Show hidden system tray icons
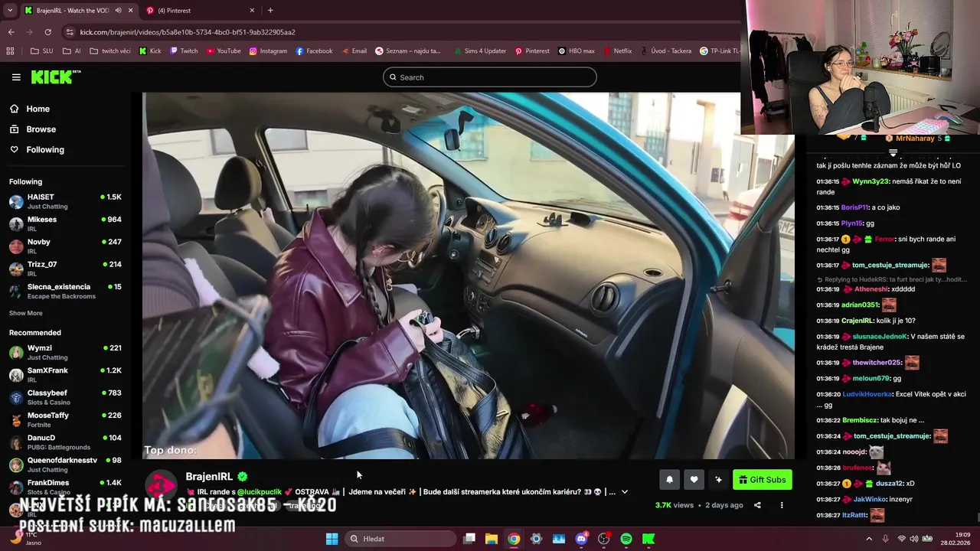Image resolution: width=980 pixels, height=551 pixels. coord(868,539)
